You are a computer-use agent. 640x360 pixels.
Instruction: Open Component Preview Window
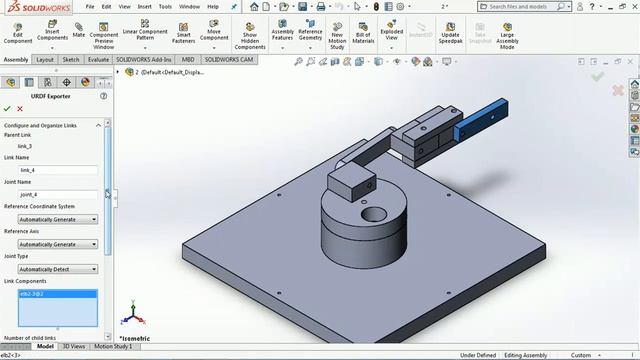[x=104, y=36]
